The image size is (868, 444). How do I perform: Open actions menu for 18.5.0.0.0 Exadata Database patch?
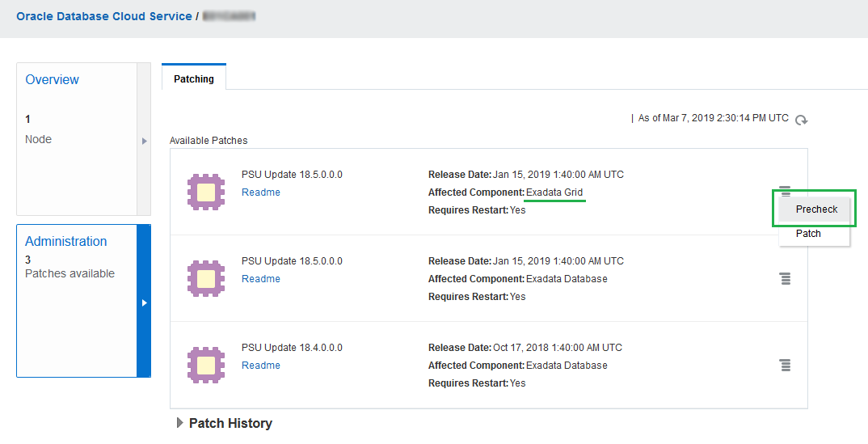pyautogui.click(x=785, y=278)
